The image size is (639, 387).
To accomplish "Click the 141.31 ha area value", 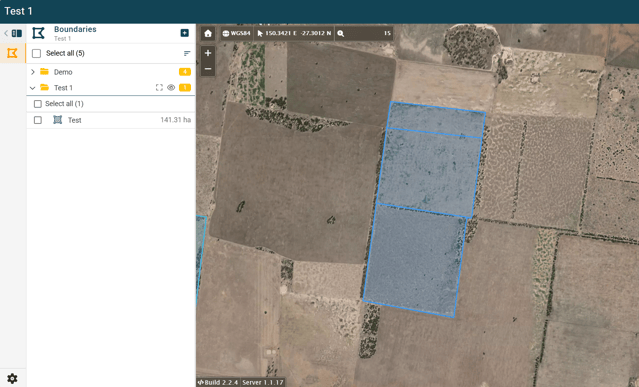I will tap(176, 120).
